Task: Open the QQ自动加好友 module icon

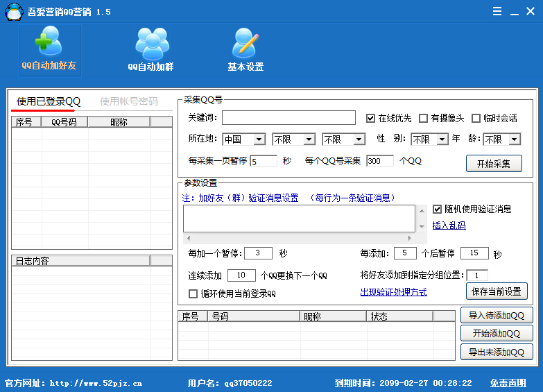Action: click(49, 43)
